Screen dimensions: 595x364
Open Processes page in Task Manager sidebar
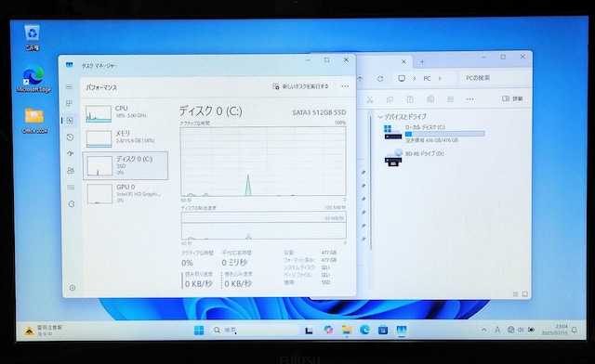(69, 103)
